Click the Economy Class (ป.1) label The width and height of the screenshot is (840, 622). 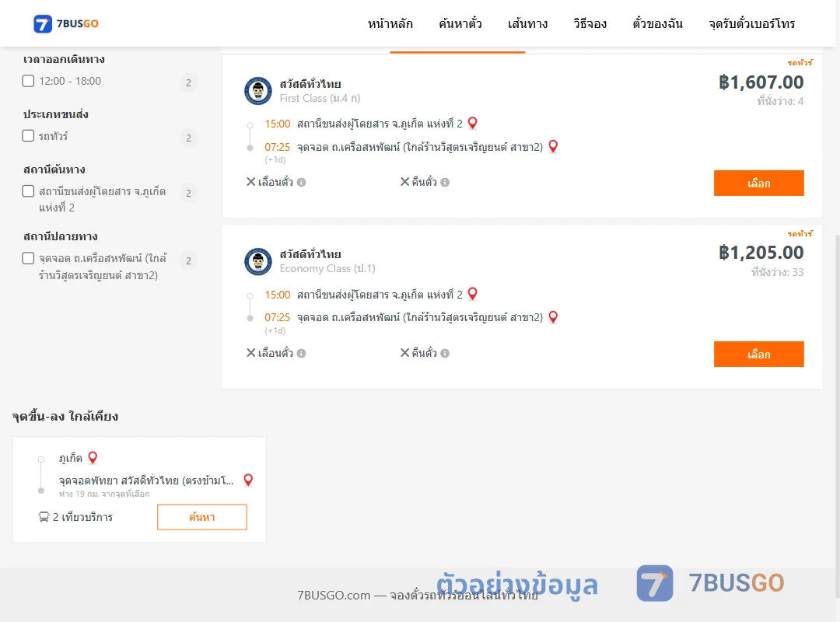pos(327,269)
